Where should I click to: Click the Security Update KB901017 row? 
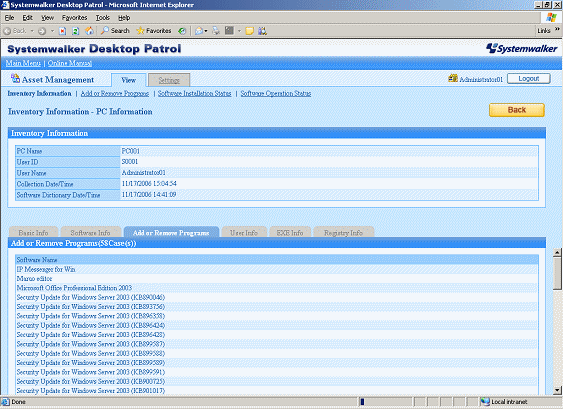tap(276, 390)
